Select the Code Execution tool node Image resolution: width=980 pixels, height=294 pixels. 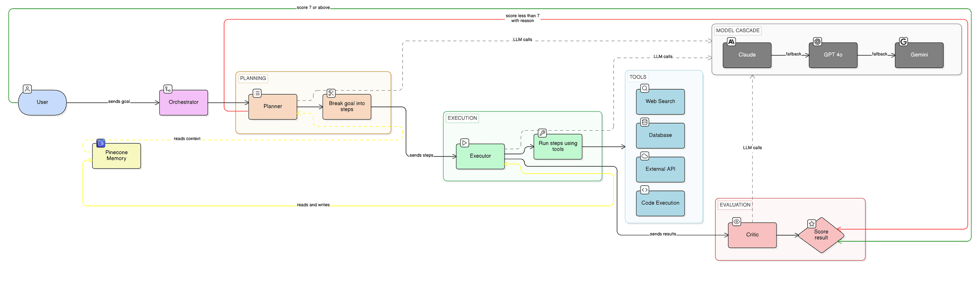(660, 203)
